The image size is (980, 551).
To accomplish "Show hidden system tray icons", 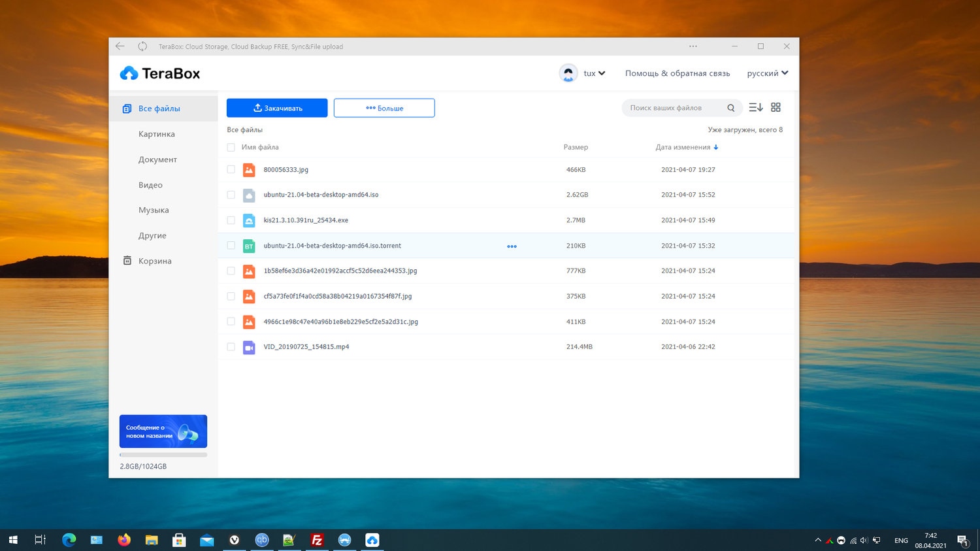I will [818, 541].
